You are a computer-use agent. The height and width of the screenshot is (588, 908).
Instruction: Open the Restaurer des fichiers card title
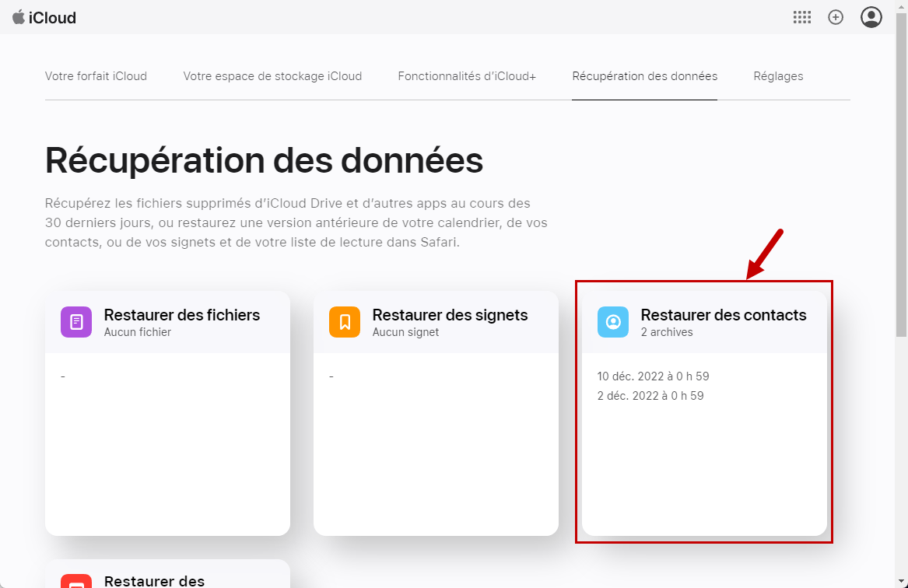pos(182,315)
